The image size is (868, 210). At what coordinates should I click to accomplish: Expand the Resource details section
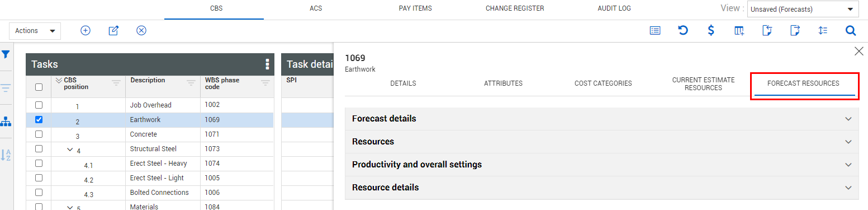point(601,188)
